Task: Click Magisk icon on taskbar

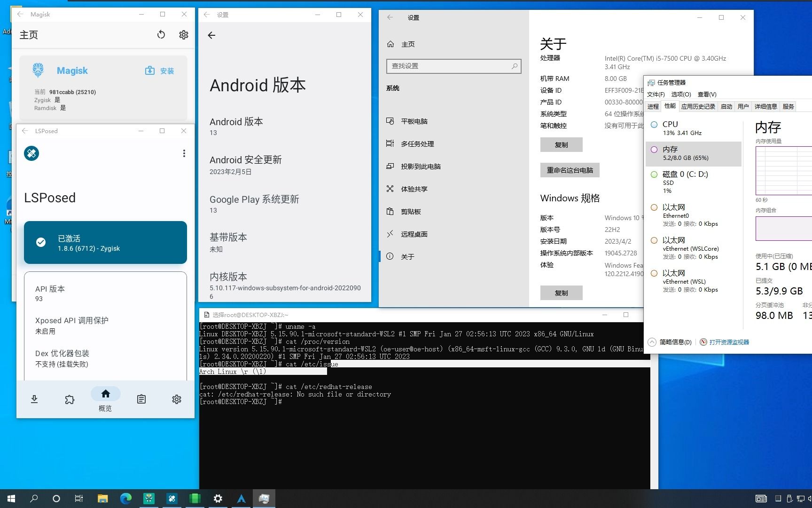Action: [148, 499]
